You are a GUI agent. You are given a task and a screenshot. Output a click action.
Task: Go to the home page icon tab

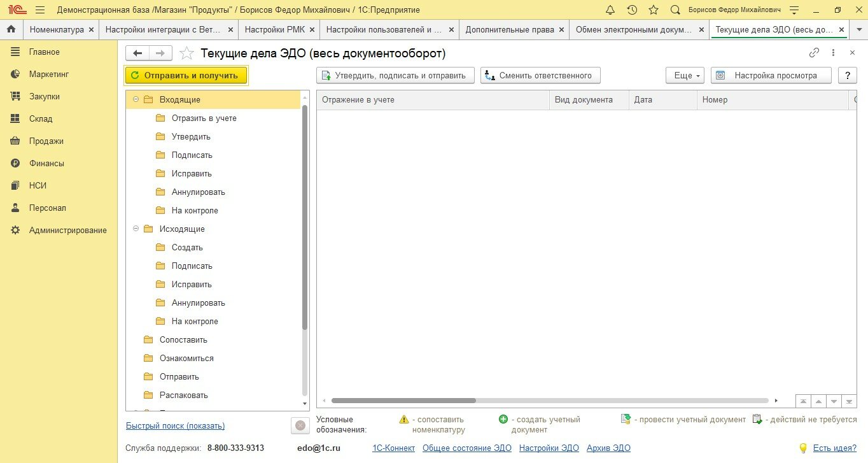(11, 29)
